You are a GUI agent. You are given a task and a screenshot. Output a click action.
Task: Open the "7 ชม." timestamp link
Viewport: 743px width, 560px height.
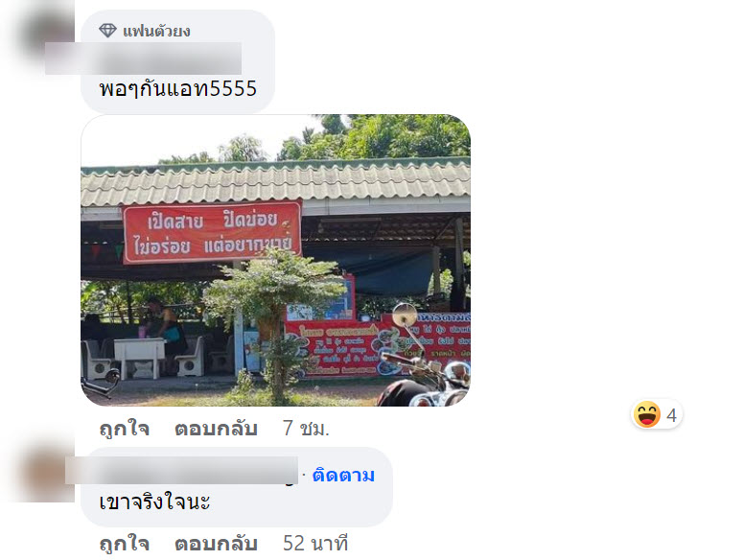point(306,429)
